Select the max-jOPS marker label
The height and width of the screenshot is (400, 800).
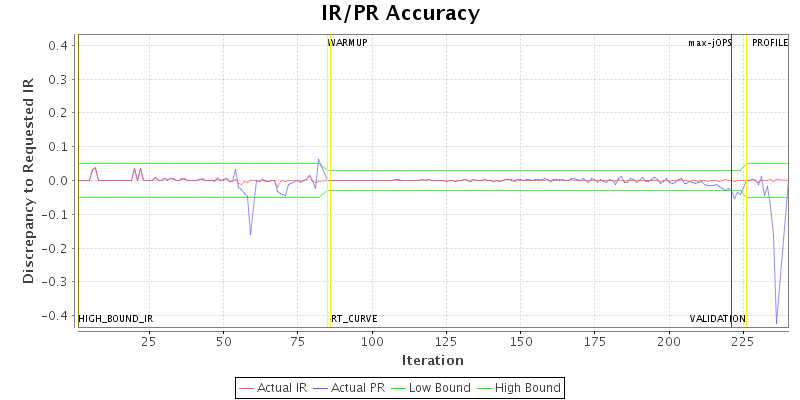coord(709,43)
